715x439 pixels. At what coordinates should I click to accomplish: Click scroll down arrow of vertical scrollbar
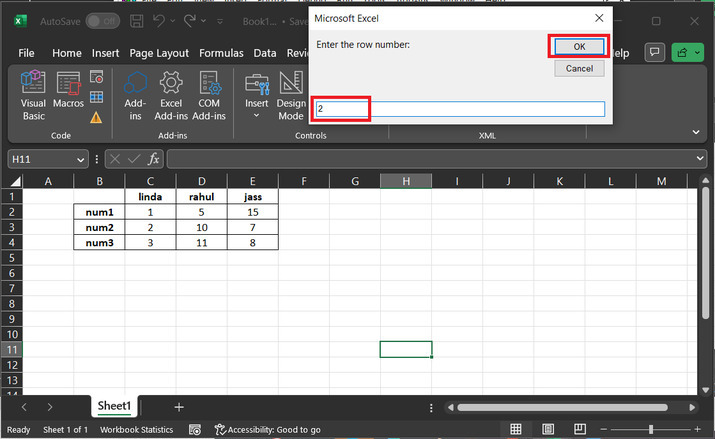tap(705, 390)
